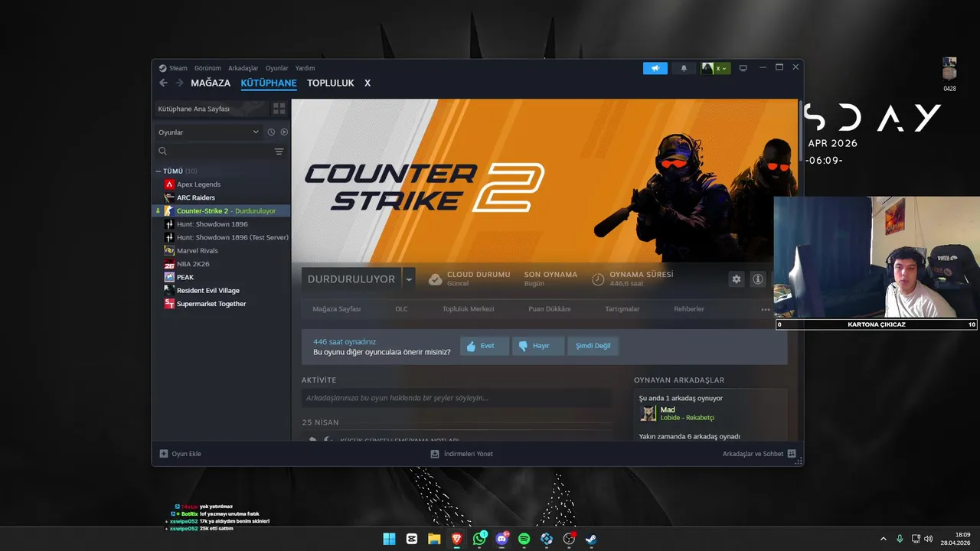Image resolution: width=980 pixels, height=551 pixels.
Task: Open game info icon
Action: [758, 279]
